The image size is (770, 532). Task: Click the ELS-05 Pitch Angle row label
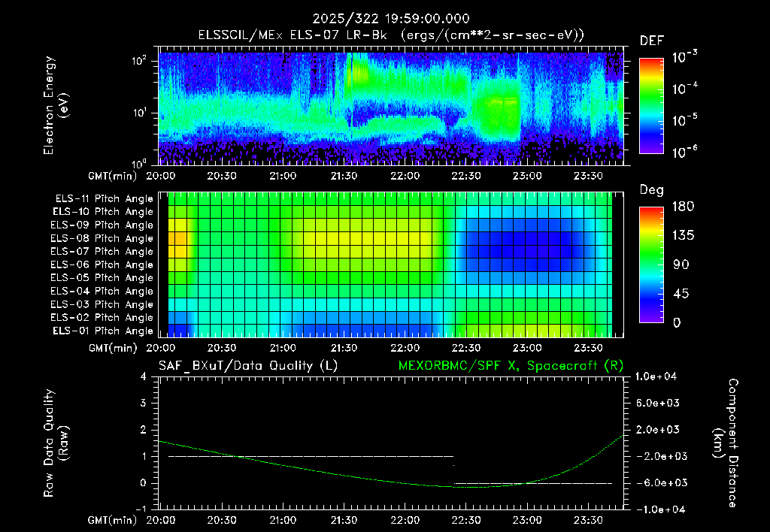click(x=102, y=278)
